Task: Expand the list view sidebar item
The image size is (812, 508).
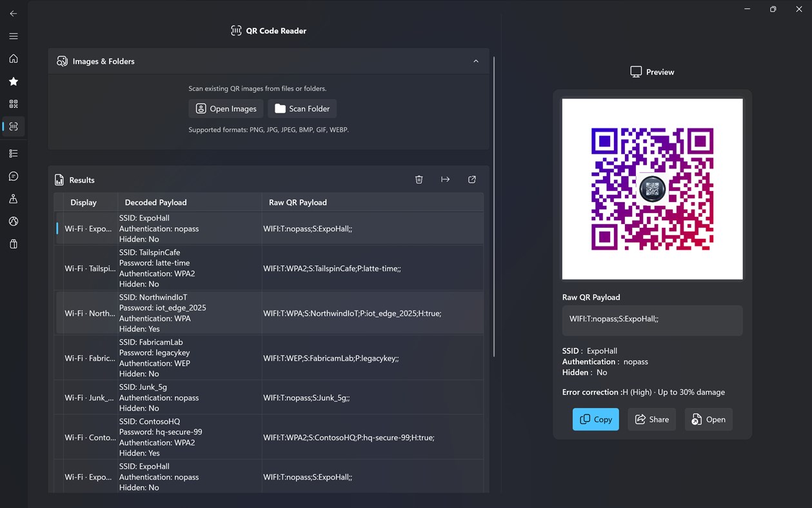Action: (x=13, y=153)
